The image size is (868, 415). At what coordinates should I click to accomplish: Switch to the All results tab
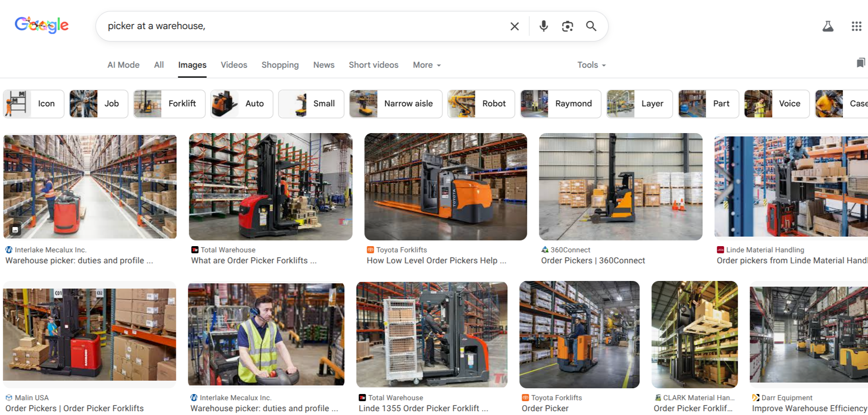pos(159,65)
